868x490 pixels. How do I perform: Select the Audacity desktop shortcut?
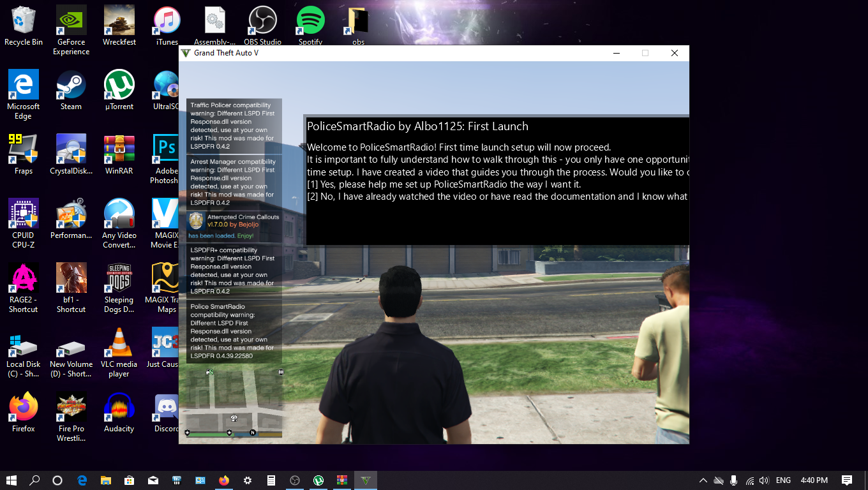(x=119, y=413)
